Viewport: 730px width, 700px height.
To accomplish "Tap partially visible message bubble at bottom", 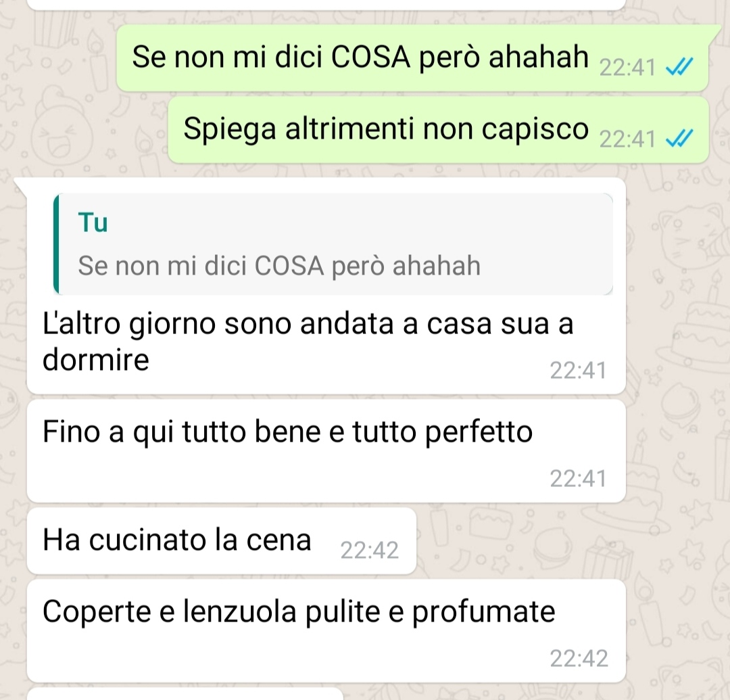I will pyautogui.click(x=185, y=694).
